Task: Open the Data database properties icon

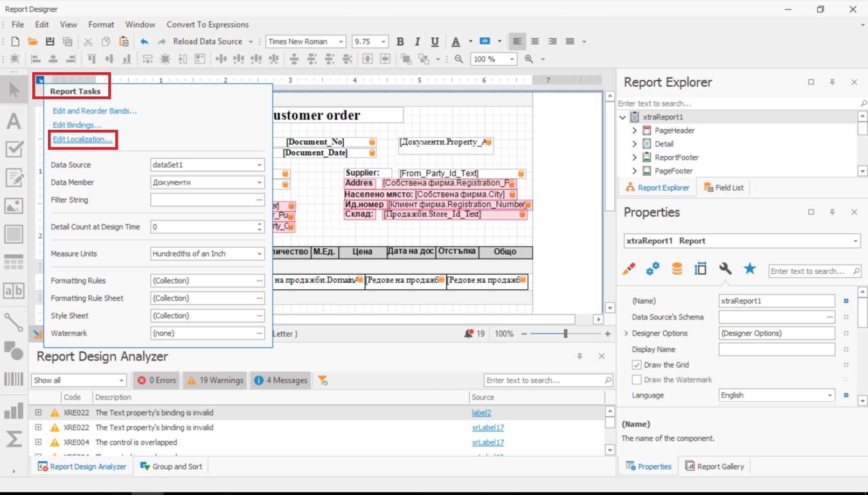Action: [x=677, y=269]
